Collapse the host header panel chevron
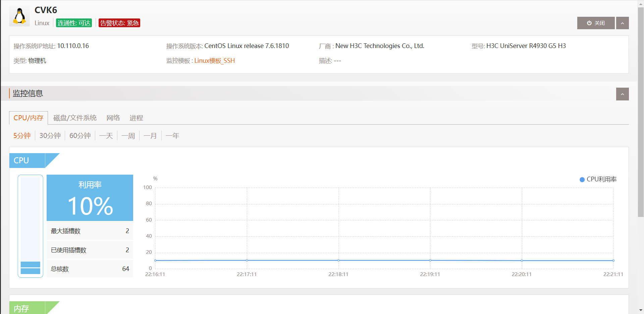The image size is (644, 314). pos(622,23)
